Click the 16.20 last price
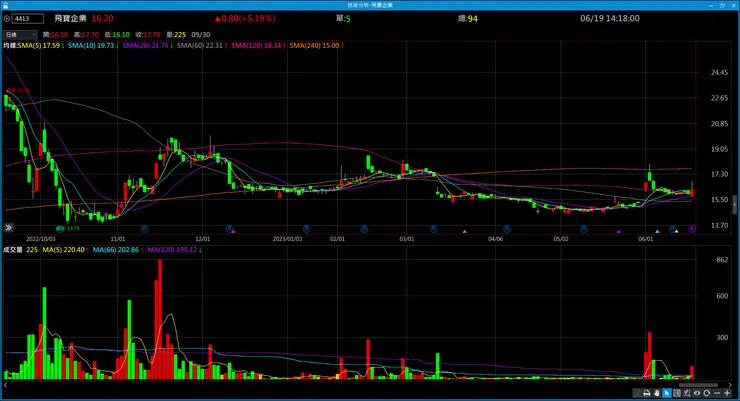 [102, 18]
